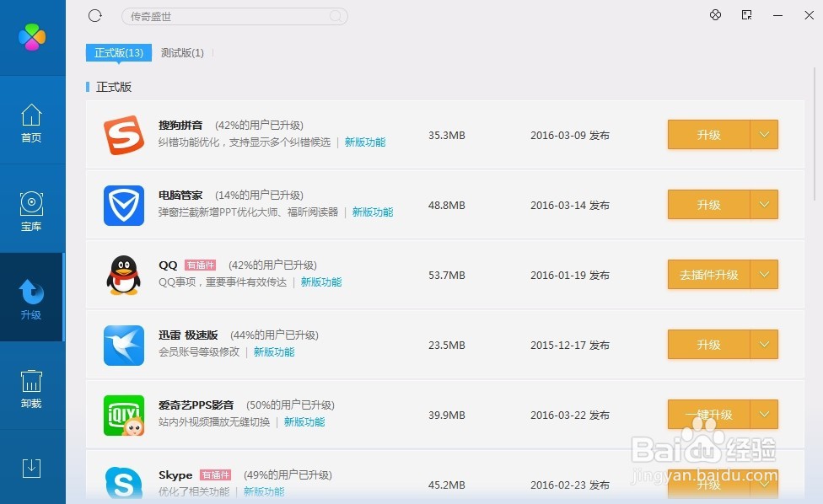Click the QQ penguin icon

(x=124, y=275)
